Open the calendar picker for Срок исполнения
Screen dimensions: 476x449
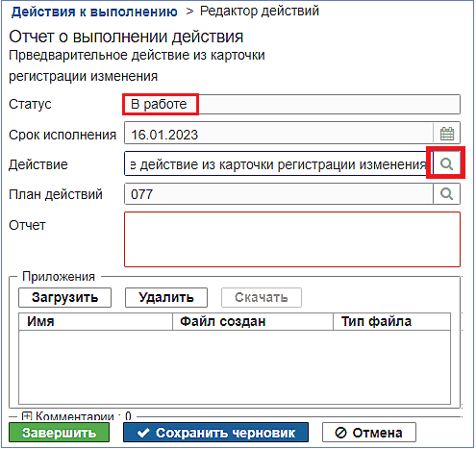pyautogui.click(x=447, y=134)
